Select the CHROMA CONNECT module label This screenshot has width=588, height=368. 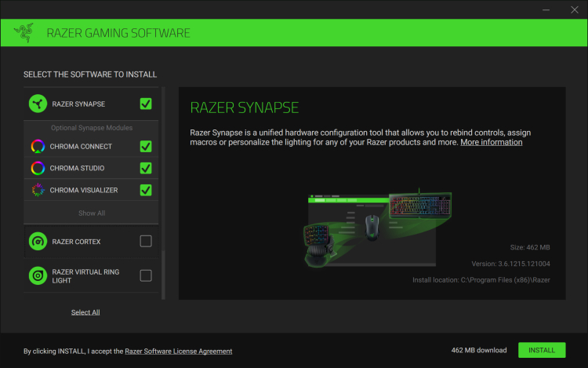tap(81, 146)
